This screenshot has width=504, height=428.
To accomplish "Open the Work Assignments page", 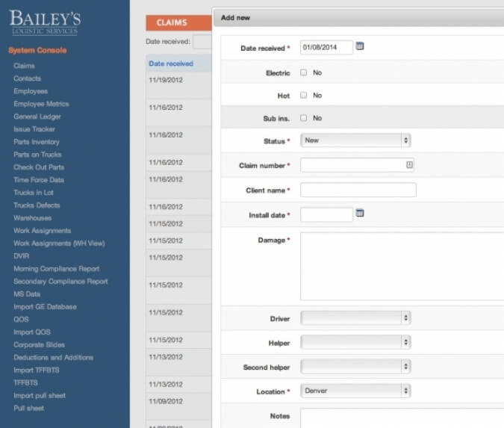I will [42, 231].
